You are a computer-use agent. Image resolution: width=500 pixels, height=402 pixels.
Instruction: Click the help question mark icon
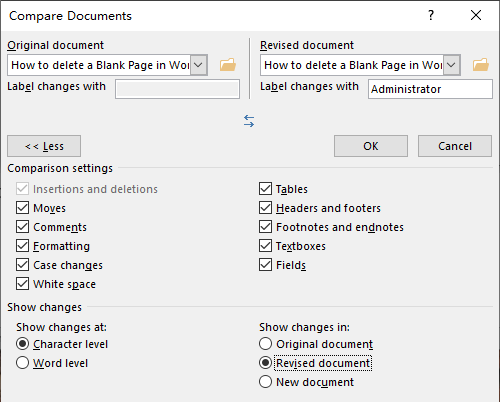click(431, 15)
